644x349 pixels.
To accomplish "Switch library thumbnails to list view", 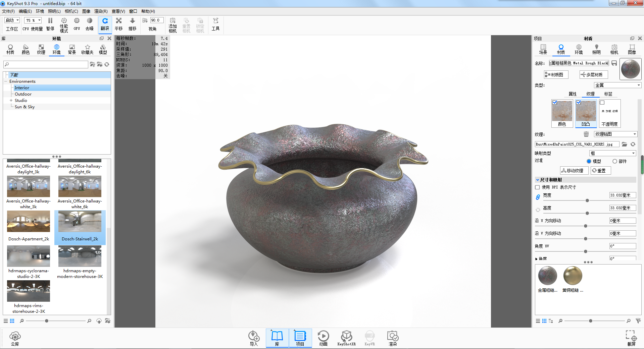I will [x=6, y=321].
